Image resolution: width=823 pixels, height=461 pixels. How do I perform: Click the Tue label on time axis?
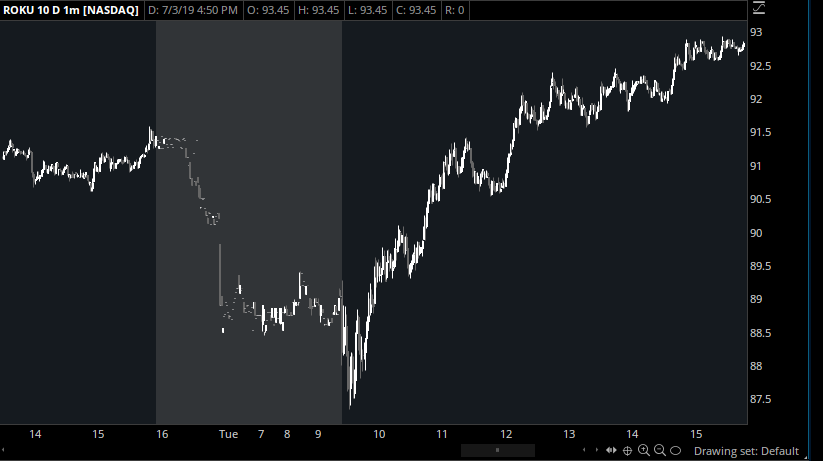point(228,434)
